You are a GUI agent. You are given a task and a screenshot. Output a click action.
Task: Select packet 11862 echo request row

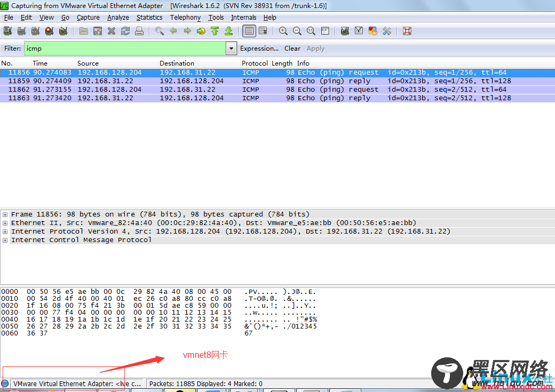click(277, 90)
